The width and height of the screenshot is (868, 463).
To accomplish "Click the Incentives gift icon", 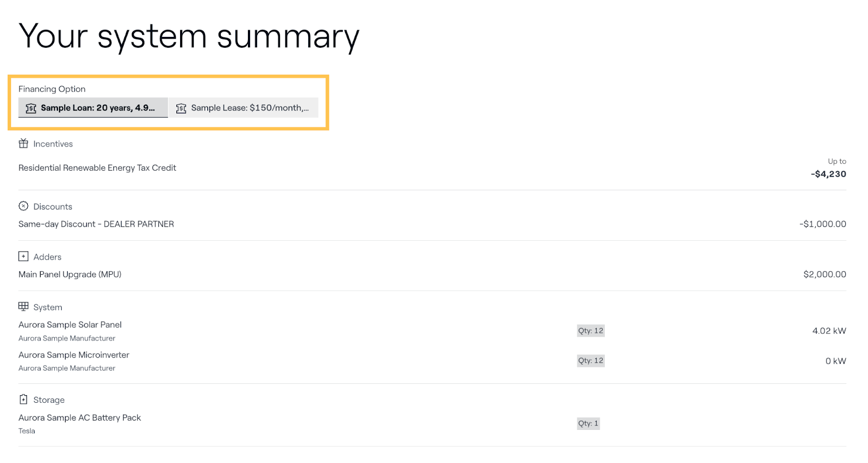I will pos(23,144).
